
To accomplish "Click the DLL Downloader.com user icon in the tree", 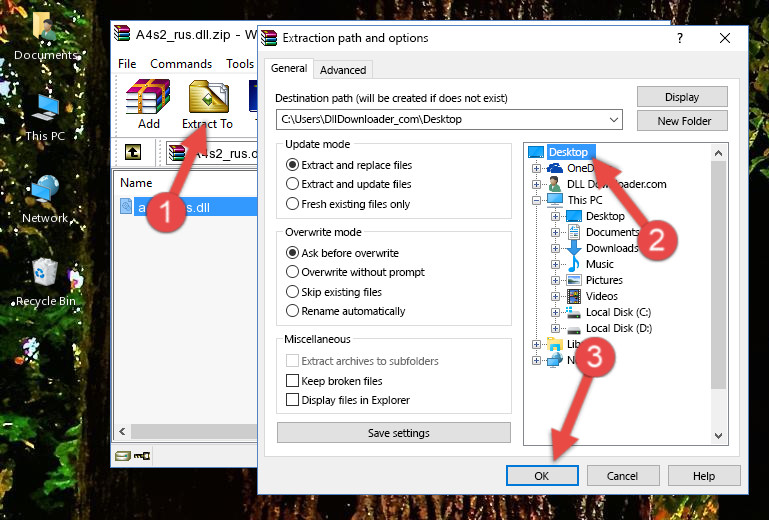I will [555, 184].
